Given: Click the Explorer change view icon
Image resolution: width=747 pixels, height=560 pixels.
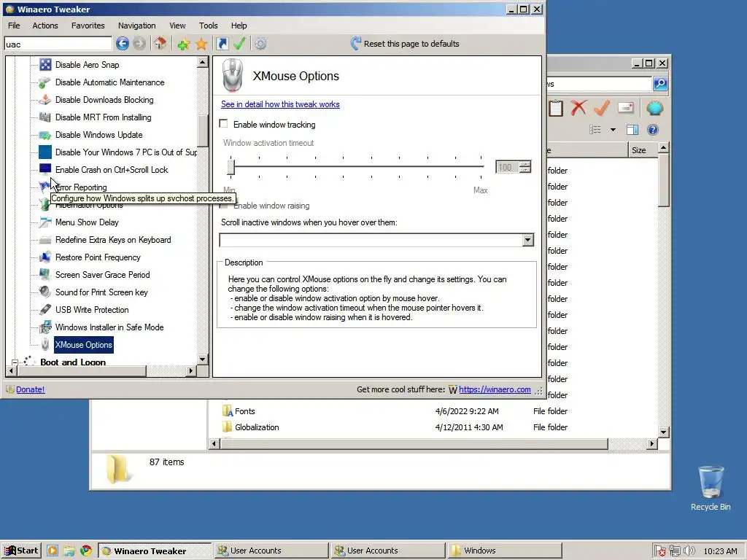Looking at the screenshot, I should 595,130.
